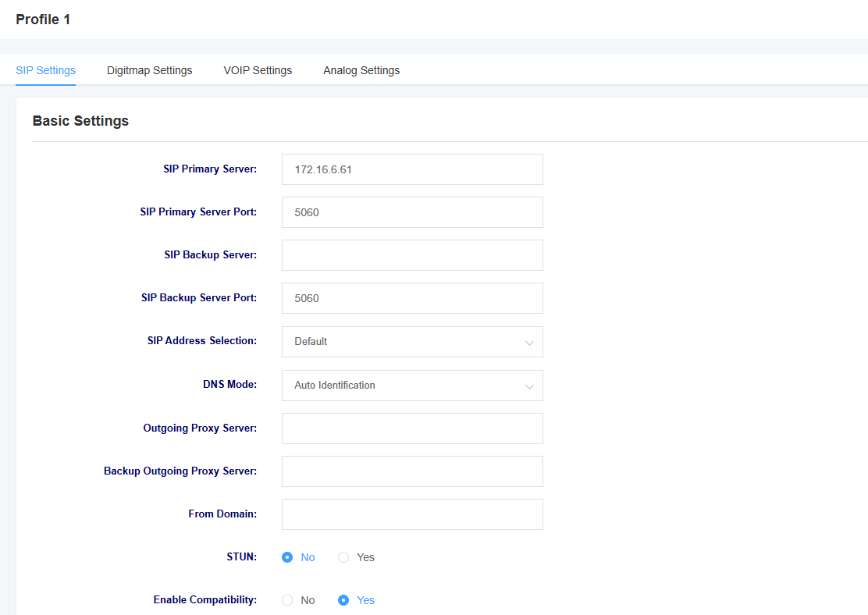Click the SIP Backup Server input field
Image resolution: width=868 pixels, height=615 pixels.
[412, 255]
